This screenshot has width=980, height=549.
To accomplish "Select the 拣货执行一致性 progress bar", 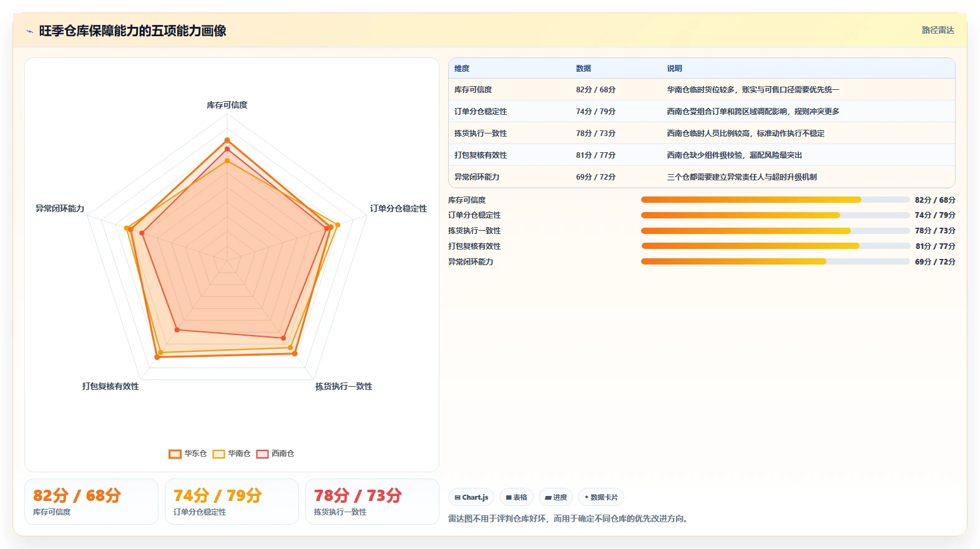I will [x=775, y=231].
